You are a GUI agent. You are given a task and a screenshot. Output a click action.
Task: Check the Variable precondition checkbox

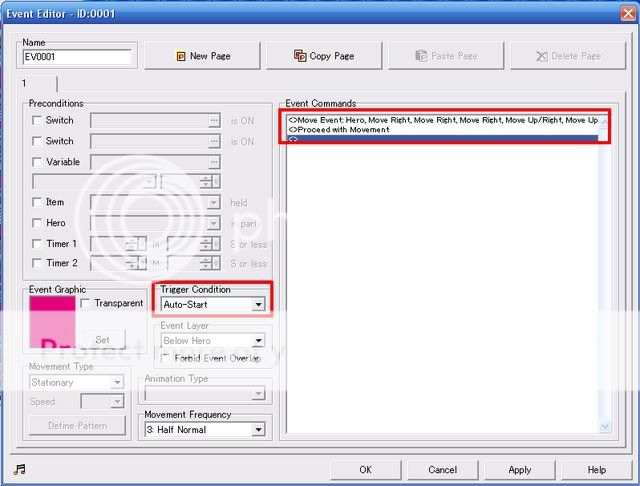pos(37,162)
